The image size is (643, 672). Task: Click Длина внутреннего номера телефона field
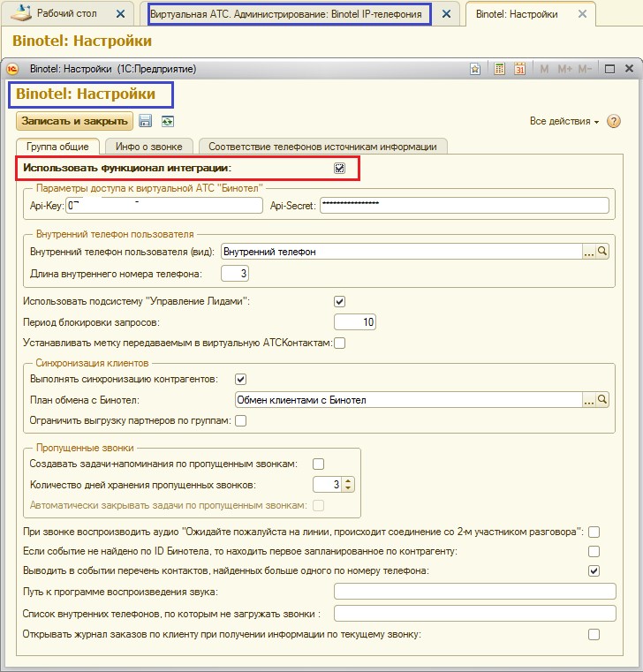click(x=234, y=274)
